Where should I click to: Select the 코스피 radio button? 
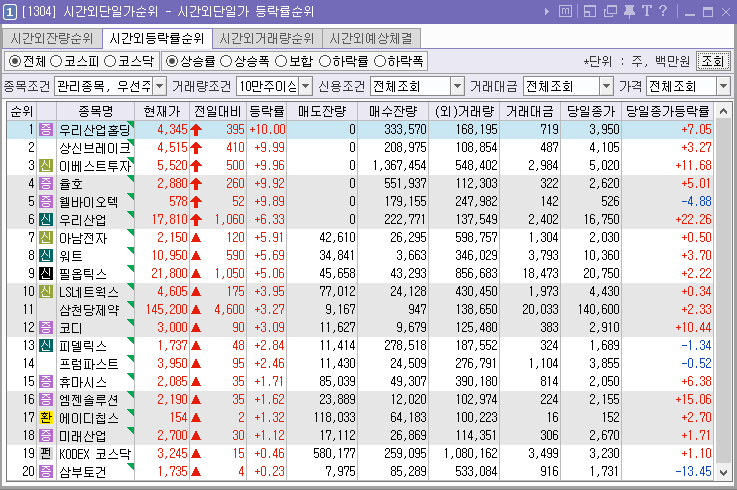pyautogui.click(x=56, y=61)
